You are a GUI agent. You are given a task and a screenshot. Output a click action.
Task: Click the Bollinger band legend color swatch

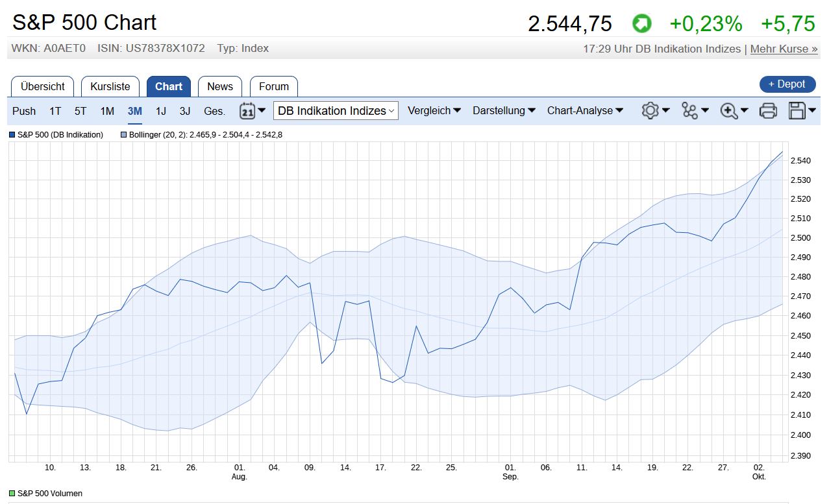click(123, 135)
